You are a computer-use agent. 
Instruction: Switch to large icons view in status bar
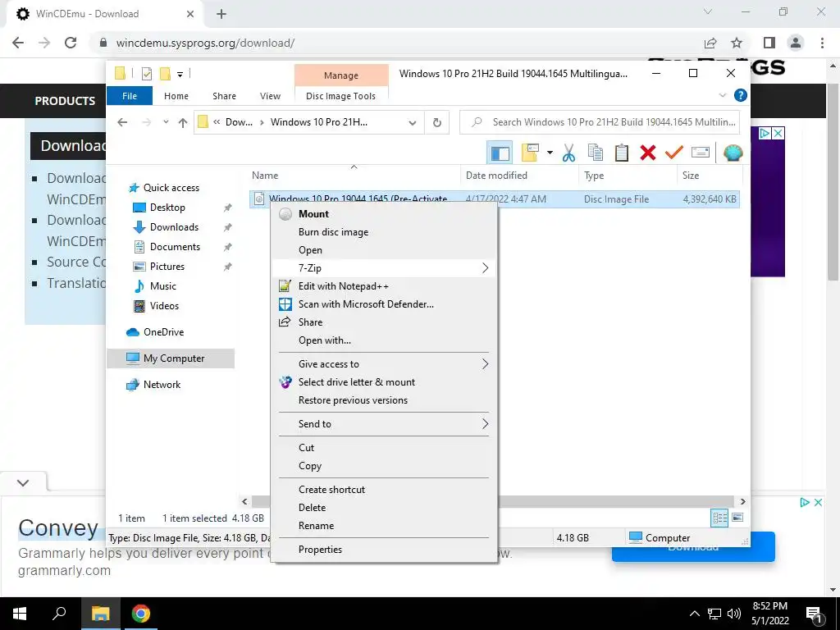(737, 518)
